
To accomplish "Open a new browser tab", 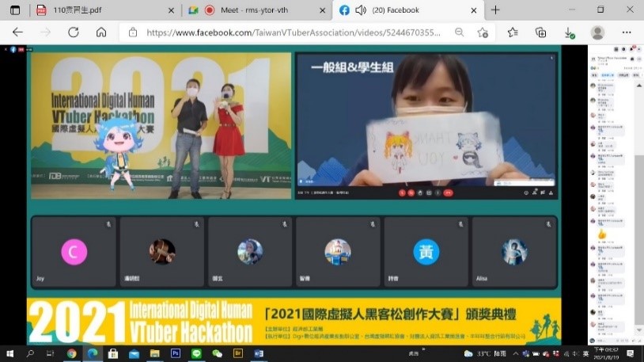I will coord(495,10).
